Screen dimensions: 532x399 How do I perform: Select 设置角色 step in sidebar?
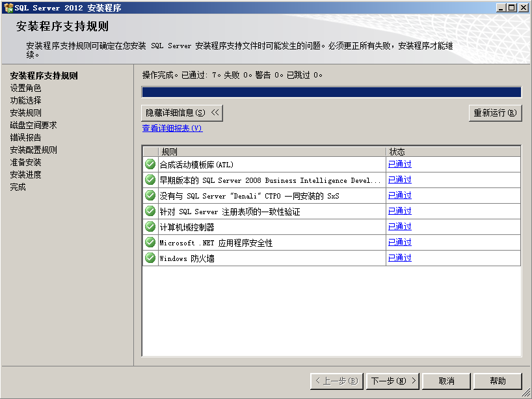click(25, 88)
